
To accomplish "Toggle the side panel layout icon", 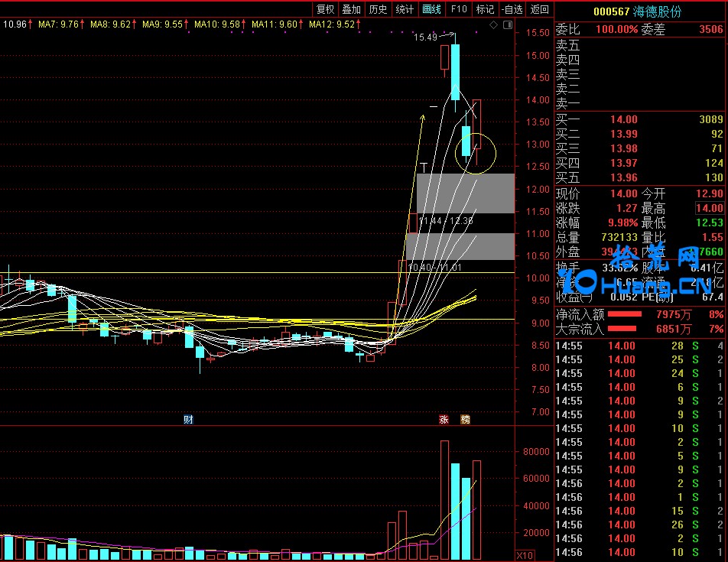I will [508, 25].
